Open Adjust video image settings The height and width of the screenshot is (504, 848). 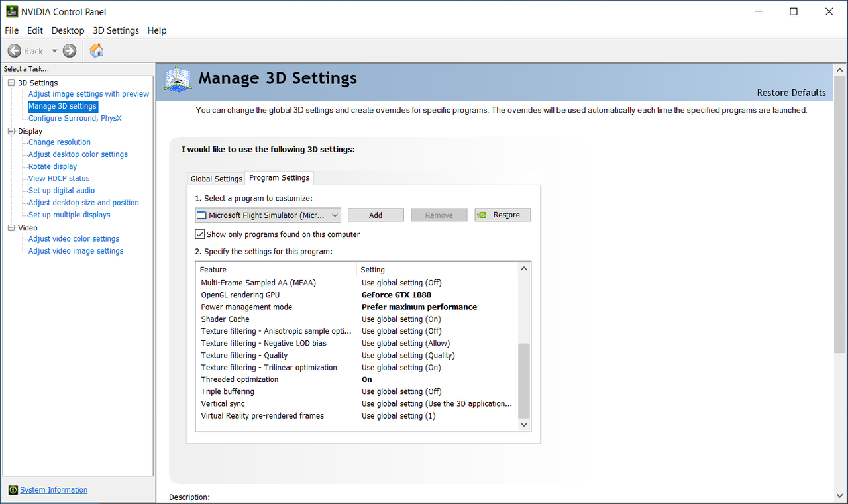[76, 251]
